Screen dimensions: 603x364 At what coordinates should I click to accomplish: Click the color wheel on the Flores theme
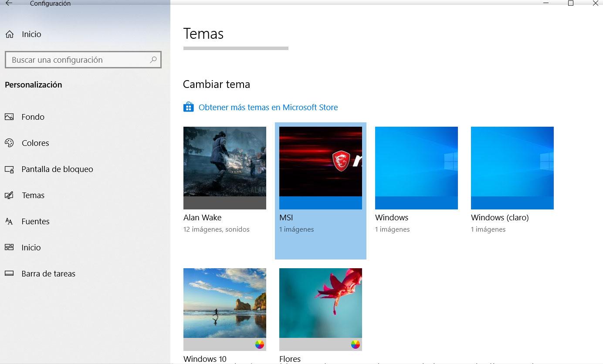[x=355, y=344]
